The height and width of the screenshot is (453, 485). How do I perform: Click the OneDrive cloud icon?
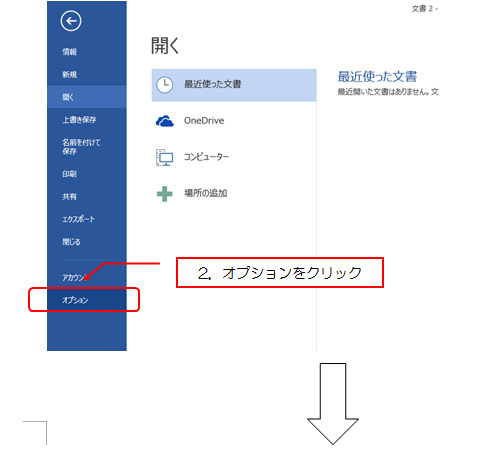pos(165,121)
